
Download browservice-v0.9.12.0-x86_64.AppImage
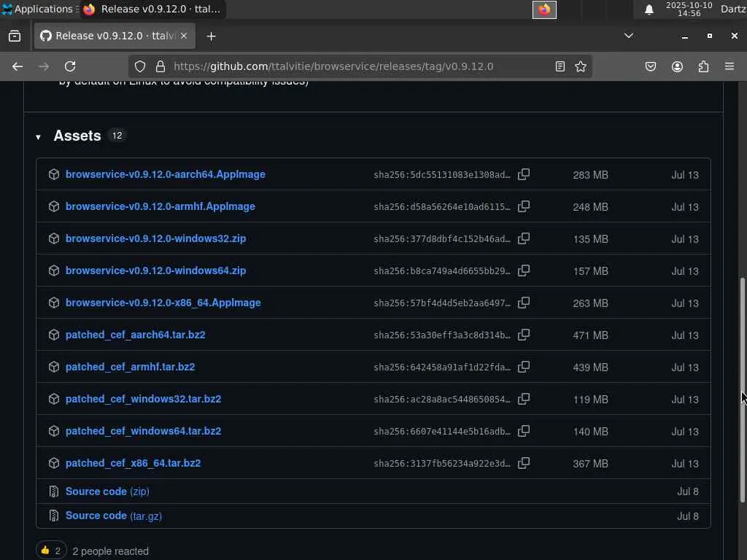(x=163, y=303)
